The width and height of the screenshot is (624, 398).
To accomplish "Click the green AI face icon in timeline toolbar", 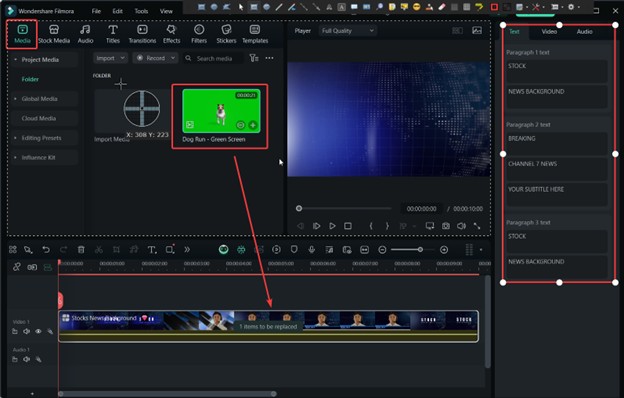I will click(x=224, y=250).
